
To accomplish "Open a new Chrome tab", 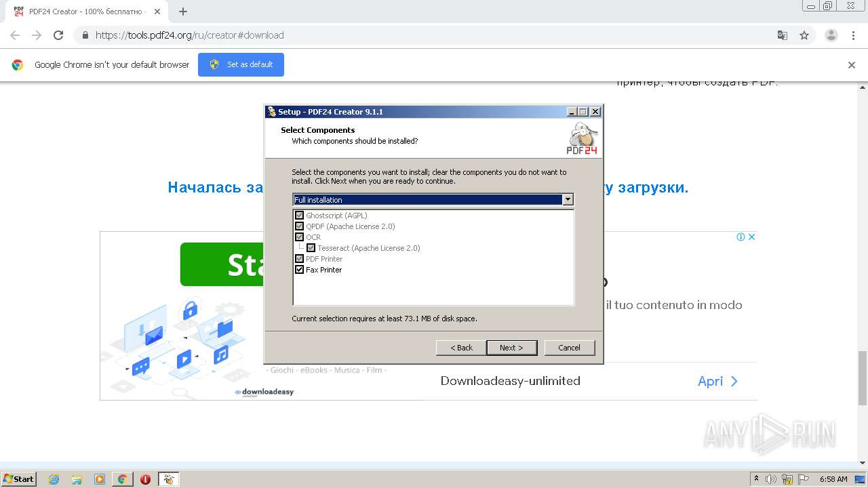I will (182, 12).
